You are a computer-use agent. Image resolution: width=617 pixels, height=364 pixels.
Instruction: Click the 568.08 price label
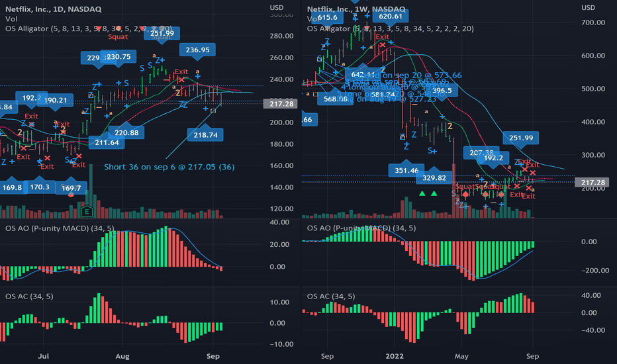pos(335,99)
